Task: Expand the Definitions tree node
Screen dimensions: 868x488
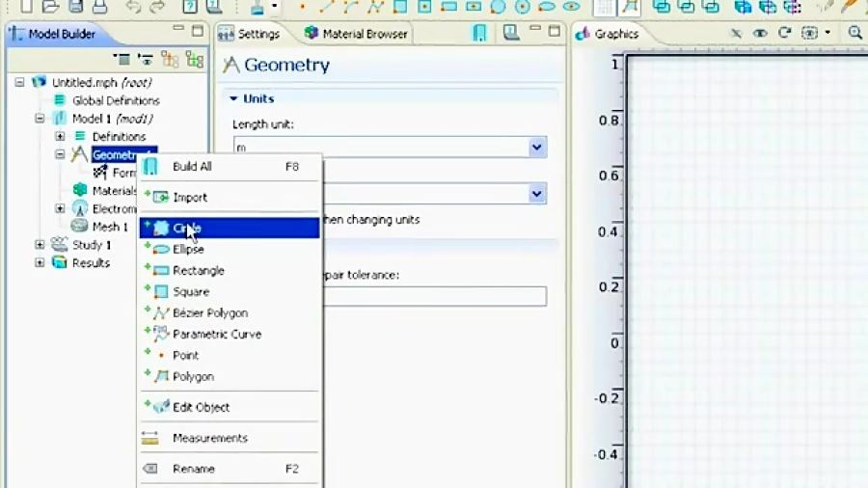Action: 60,136
